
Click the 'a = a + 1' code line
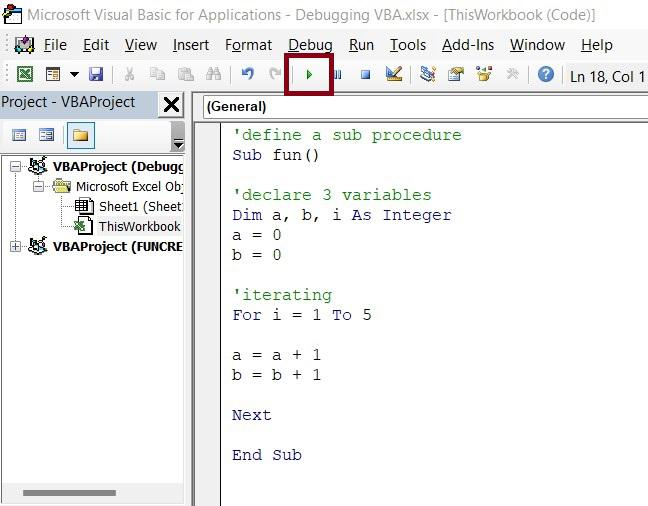(276, 355)
